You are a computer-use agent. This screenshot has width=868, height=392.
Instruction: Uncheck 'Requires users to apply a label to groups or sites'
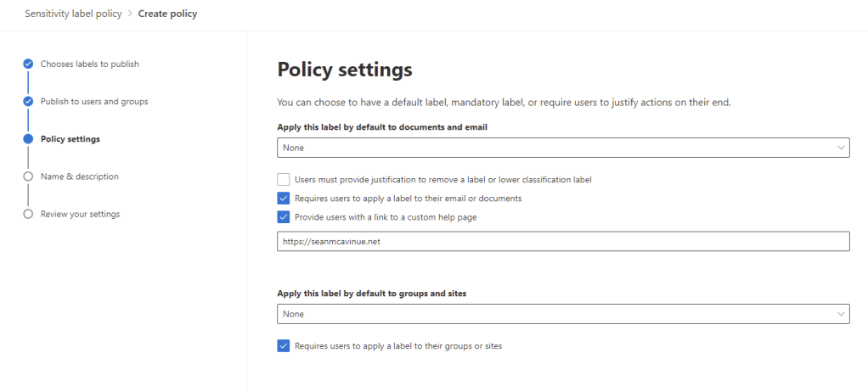click(284, 346)
